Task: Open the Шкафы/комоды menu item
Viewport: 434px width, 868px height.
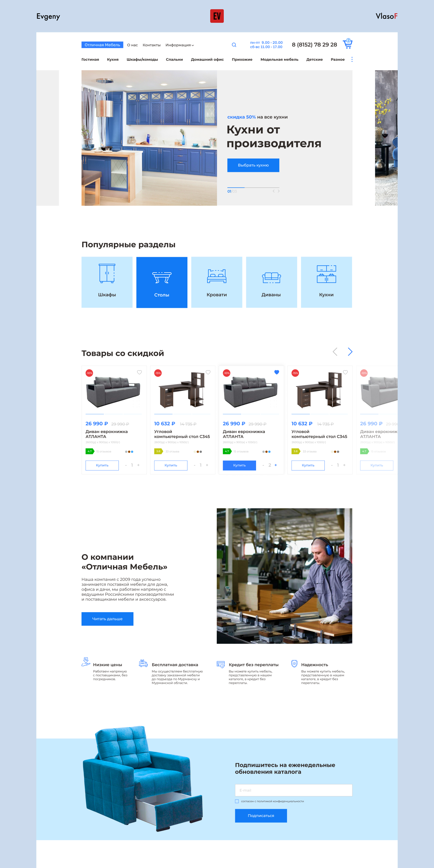Action: tap(142, 60)
